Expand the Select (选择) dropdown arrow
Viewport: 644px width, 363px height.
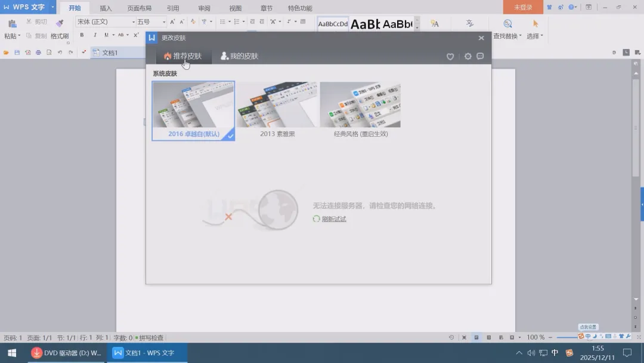541,36
